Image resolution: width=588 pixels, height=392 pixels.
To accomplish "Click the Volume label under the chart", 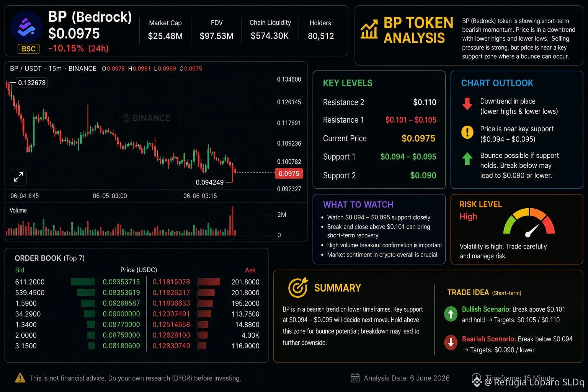I will (18, 210).
